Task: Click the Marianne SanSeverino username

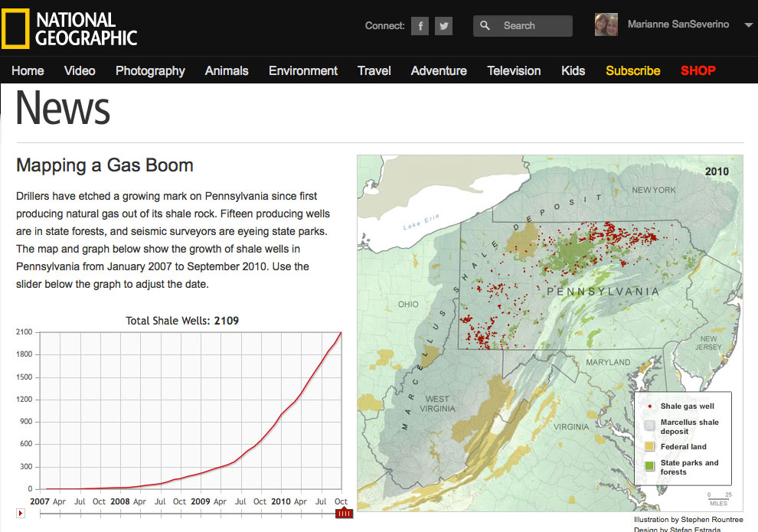Action: (x=679, y=25)
